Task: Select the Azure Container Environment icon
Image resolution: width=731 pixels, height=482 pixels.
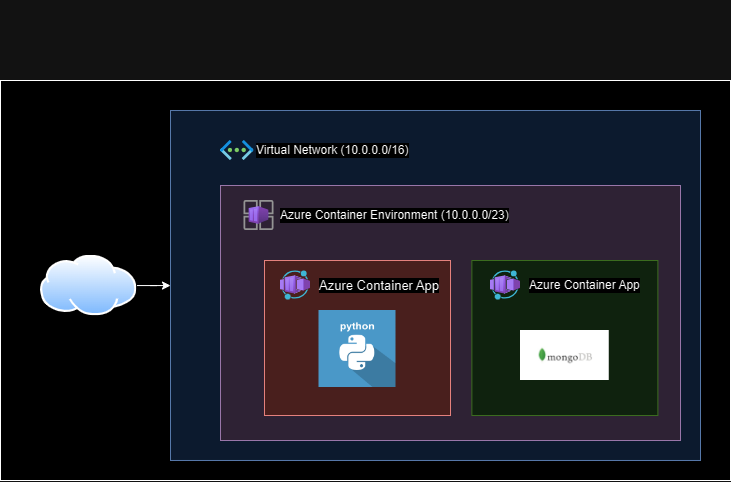Action: tap(258, 215)
